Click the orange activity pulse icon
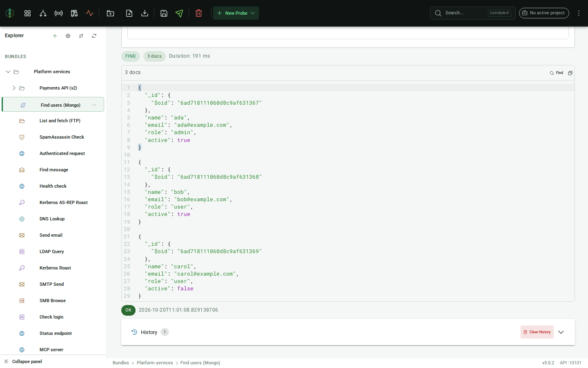Viewport: 588px width, 368px height. point(90,13)
